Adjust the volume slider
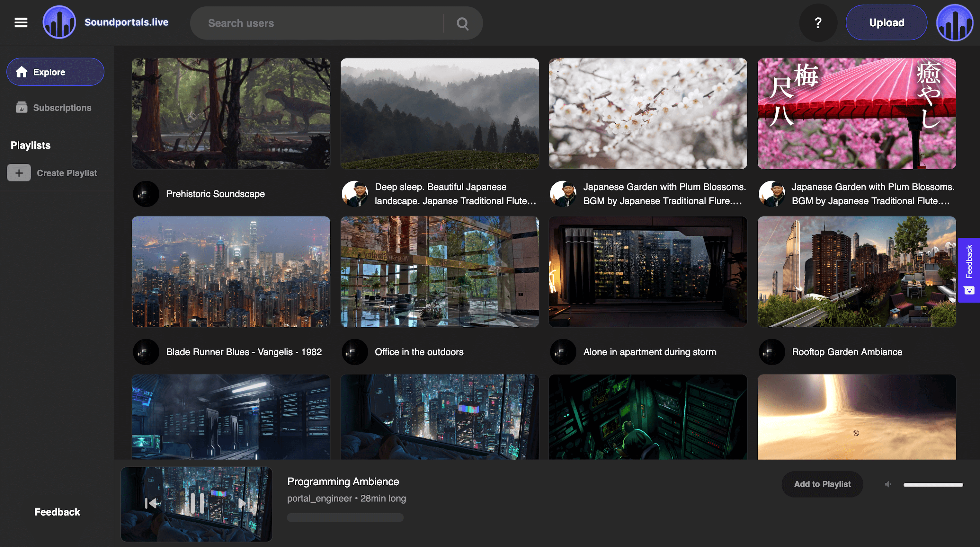This screenshot has height=547, width=980. point(933,485)
